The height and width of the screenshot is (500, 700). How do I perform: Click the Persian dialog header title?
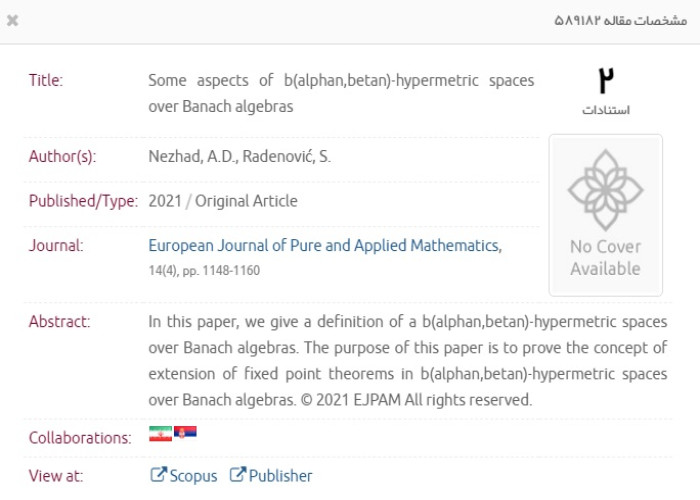click(620, 20)
